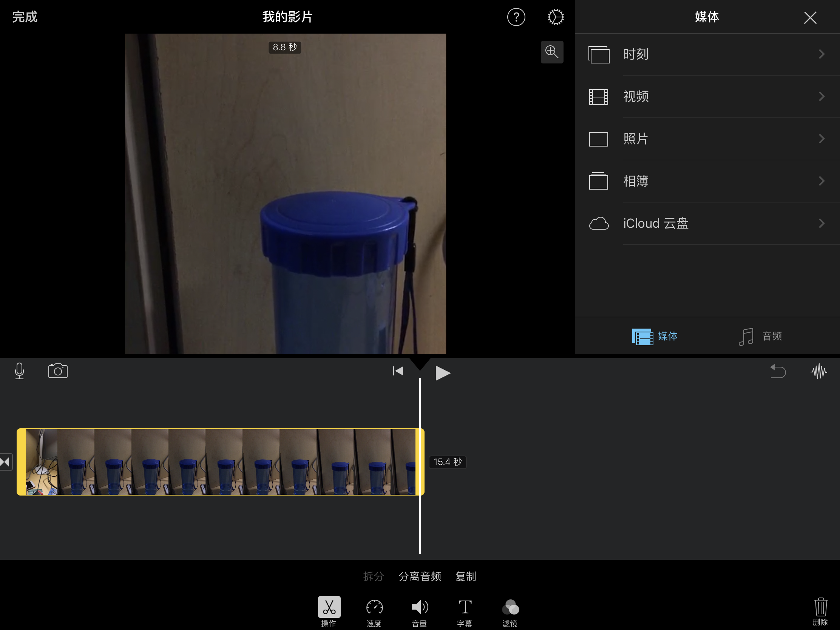
Task: Select the 媒体 media tab
Action: coord(655,336)
